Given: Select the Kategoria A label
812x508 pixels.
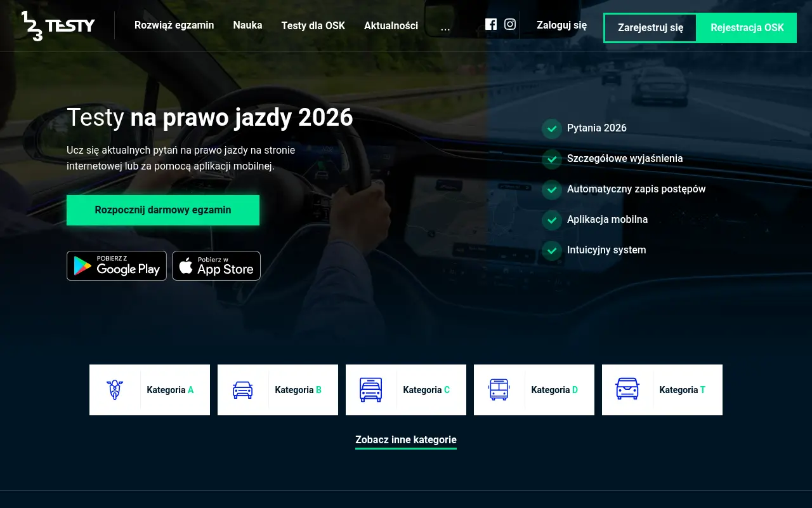Looking at the screenshot, I should point(170,390).
